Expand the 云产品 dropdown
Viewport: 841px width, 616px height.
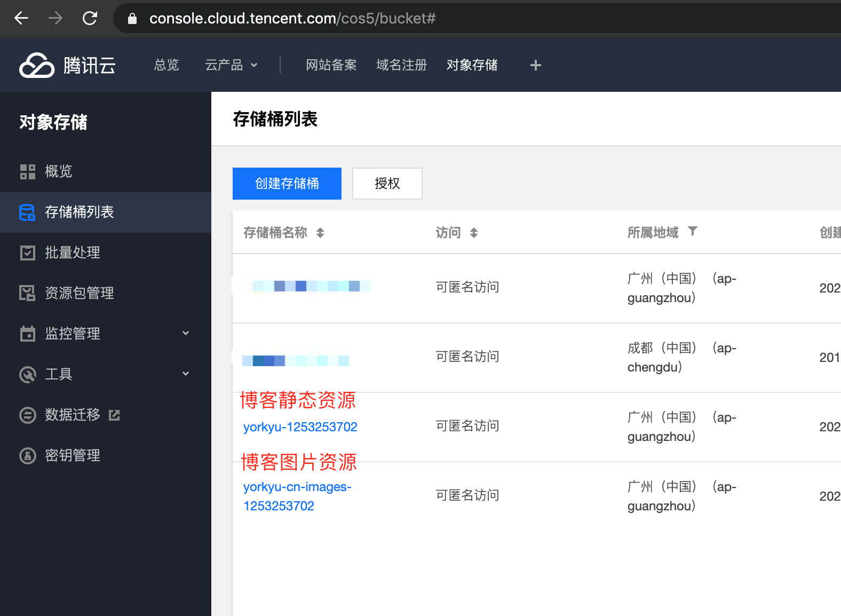click(232, 65)
